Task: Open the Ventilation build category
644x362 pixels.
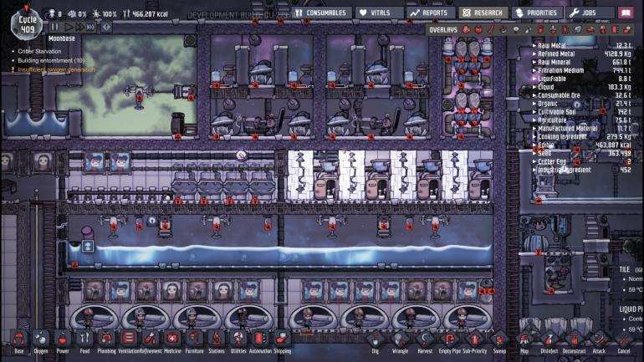Action: (x=129, y=341)
